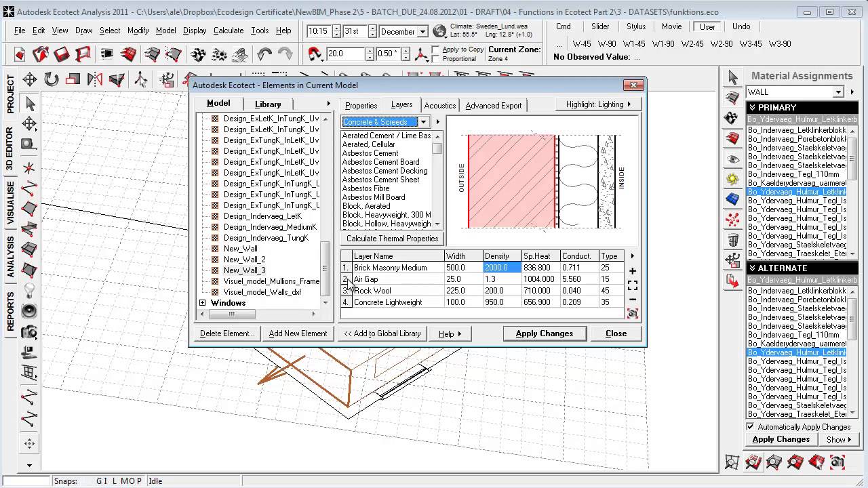The height and width of the screenshot is (488, 868).
Task: Click the axis origin icon next to angle field
Action: [x=421, y=54]
